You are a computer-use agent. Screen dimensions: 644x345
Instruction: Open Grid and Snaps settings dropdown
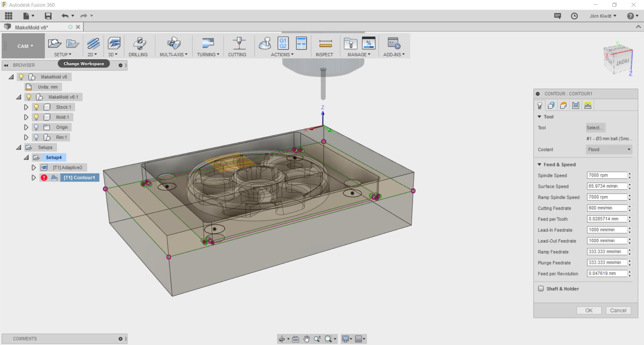coord(360,339)
